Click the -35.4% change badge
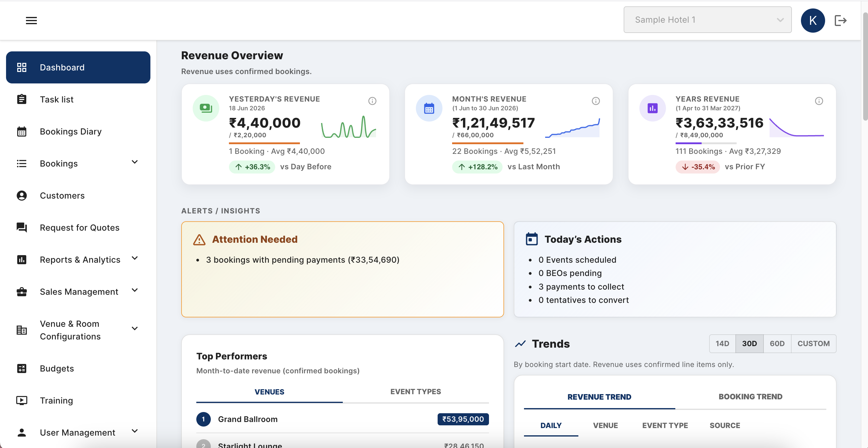The width and height of the screenshot is (868, 448). (x=697, y=167)
